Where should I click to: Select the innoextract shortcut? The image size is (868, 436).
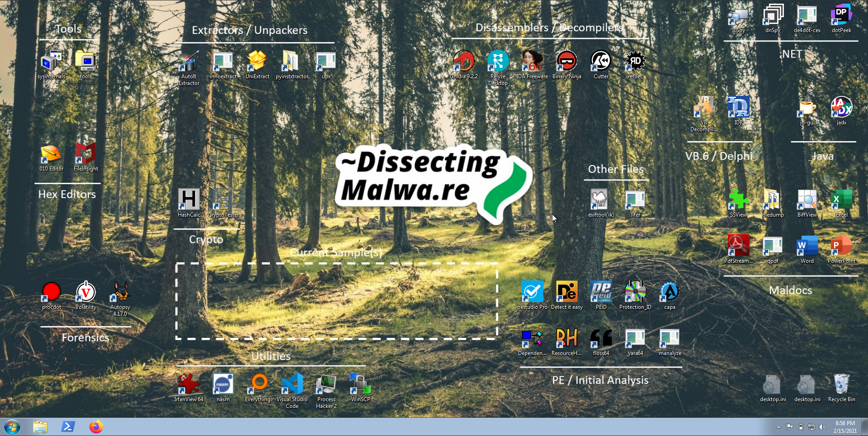pyautogui.click(x=223, y=65)
